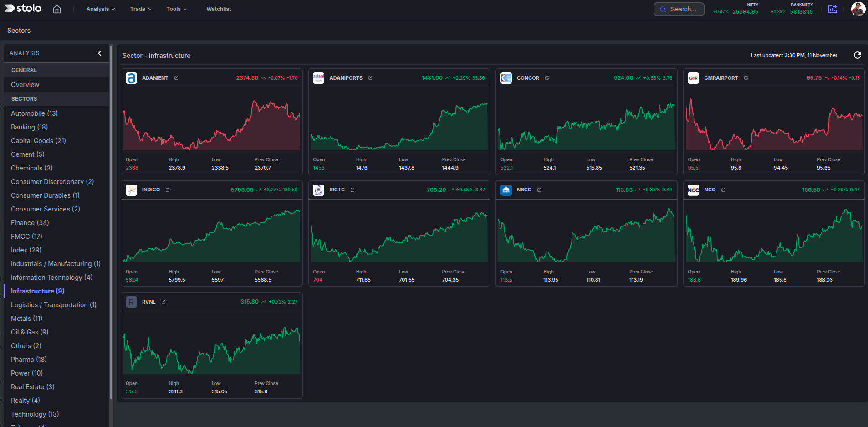Click the ADANIPORTS logo icon

[x=319, y=78]
